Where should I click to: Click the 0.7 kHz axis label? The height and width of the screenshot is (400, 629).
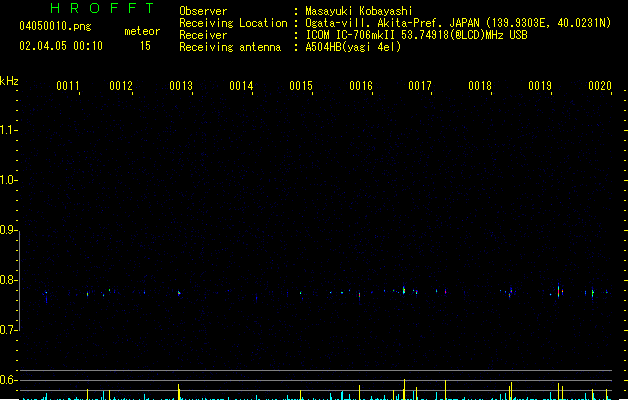click(x=7, y=330)
